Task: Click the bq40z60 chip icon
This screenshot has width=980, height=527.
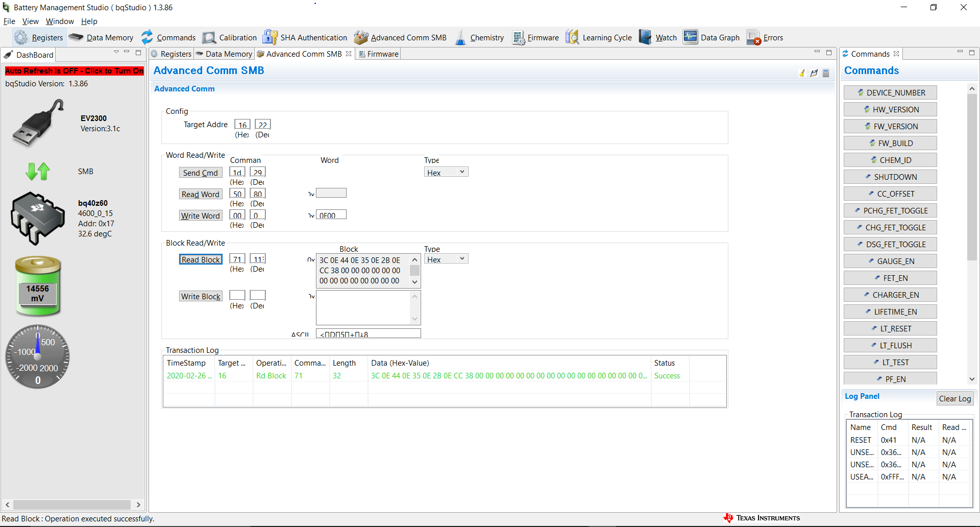Action: (x=38, y=218)
